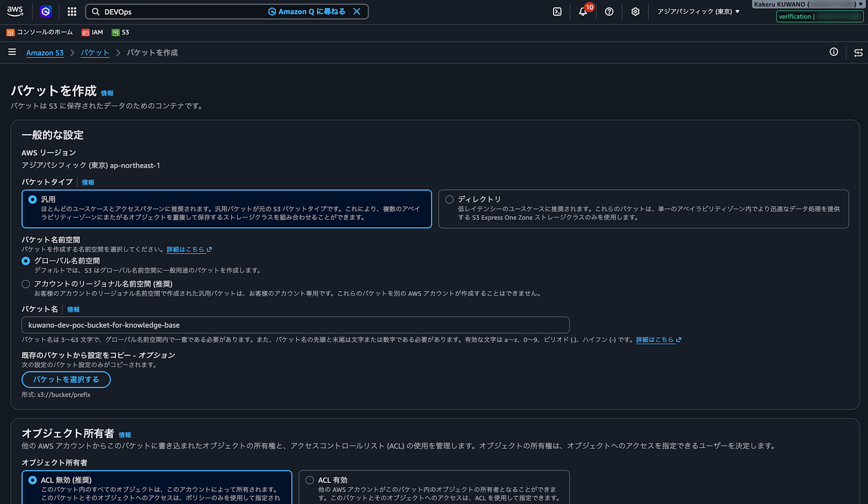Screen dimensions: 868x504
Task: Click the バケットを選択する button
Action: pyautogui.click(x=66, y=380)
